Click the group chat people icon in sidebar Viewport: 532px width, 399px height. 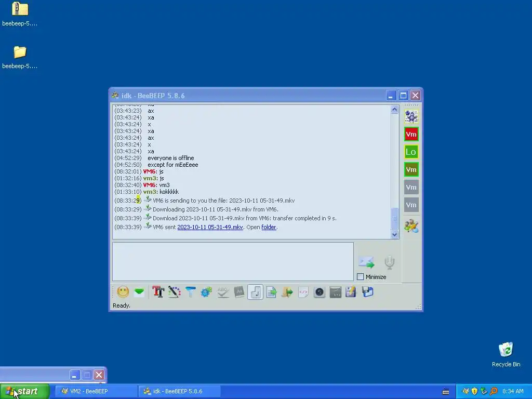(411, 226)
